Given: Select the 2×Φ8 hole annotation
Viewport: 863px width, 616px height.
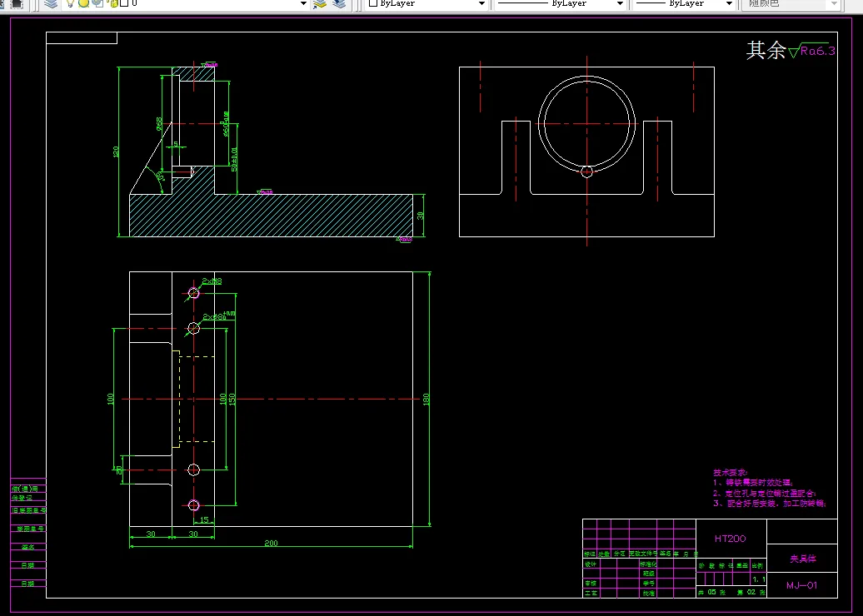Looking at the screenshot, I should click(x=218, y=316).
